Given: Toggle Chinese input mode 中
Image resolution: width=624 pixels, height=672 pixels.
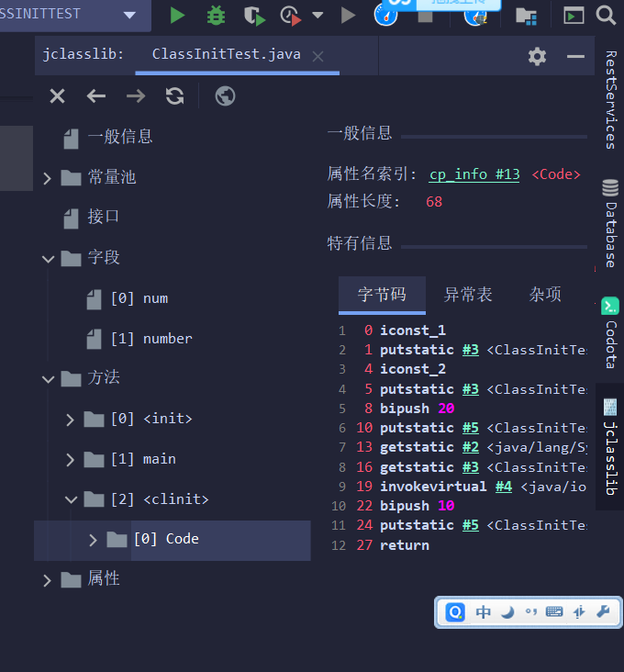Looking at the screenshot, I should pyautogui.click(x=483, y=612).
